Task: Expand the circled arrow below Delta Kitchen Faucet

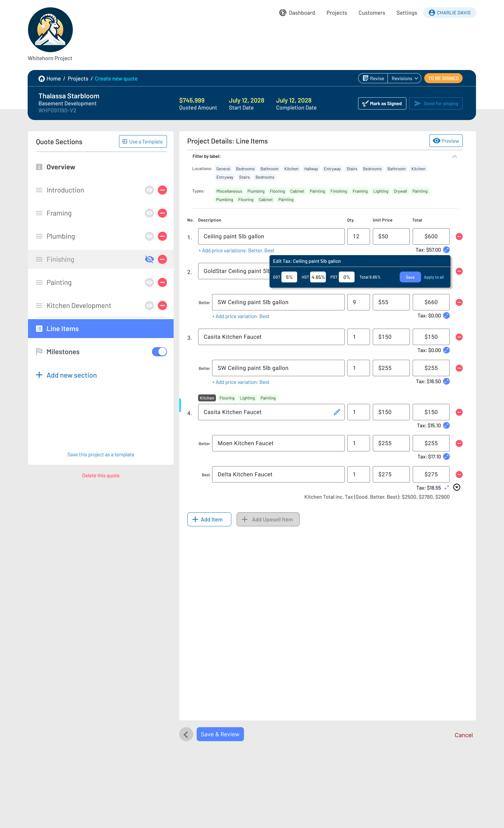Action: pos(457,487)
